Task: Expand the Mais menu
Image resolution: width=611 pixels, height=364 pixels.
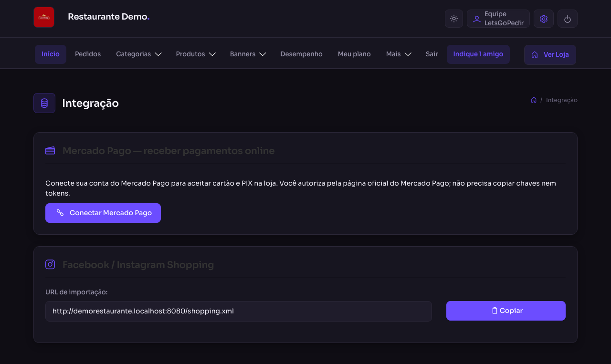Action: pyautogui.click(x=399, y=54)
